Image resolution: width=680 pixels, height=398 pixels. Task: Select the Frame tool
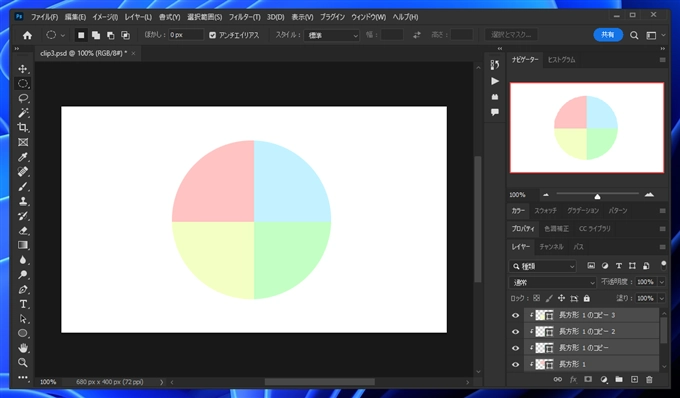[x=23, y=142]
